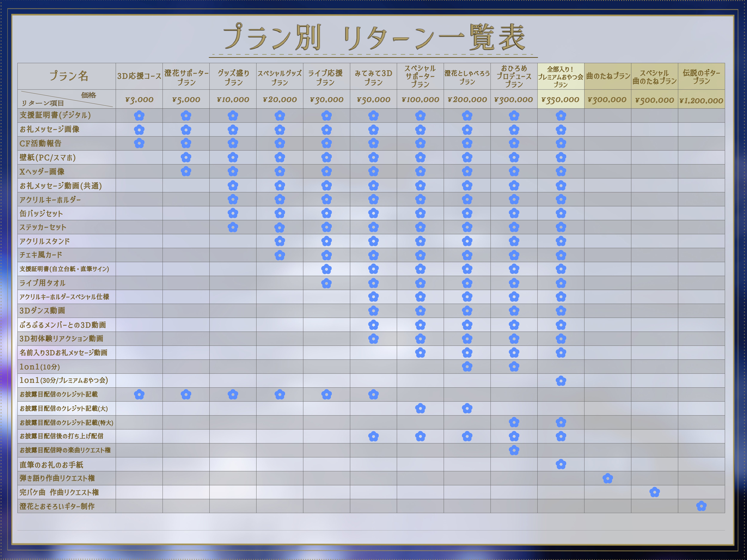Click チェキ風カード flower under スペシャルグッズプラン
The height and width of the screenshot is (560, 747).
(x=280, y=255)
